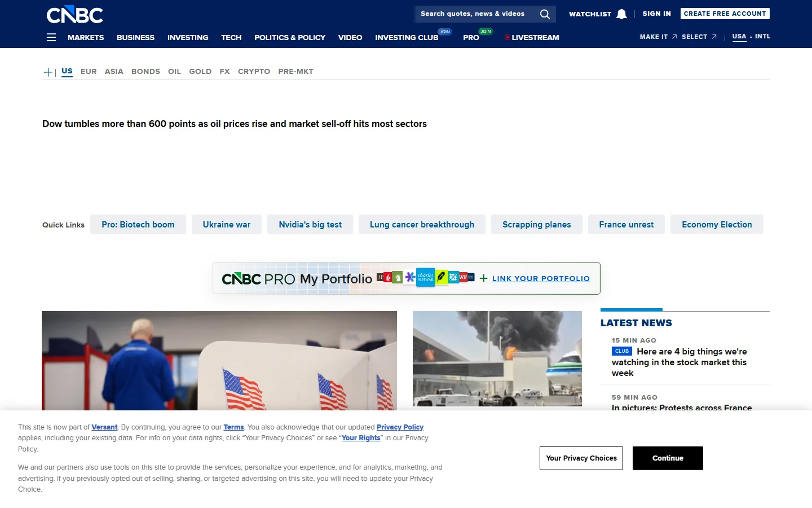Click the PRO JOIN badge
812x508 pixels.
point(486,32)
